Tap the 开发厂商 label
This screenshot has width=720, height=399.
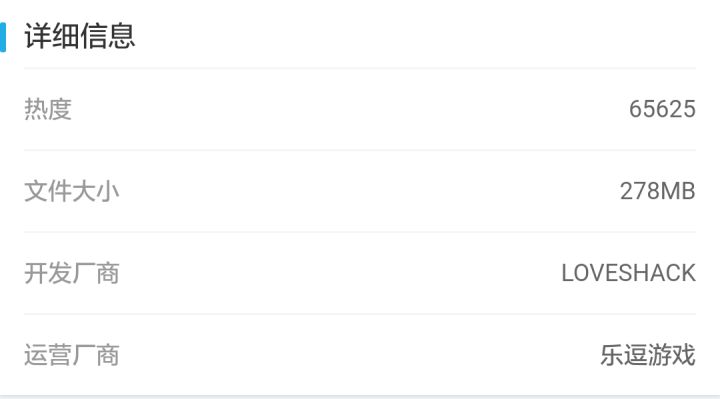(72, 273)
